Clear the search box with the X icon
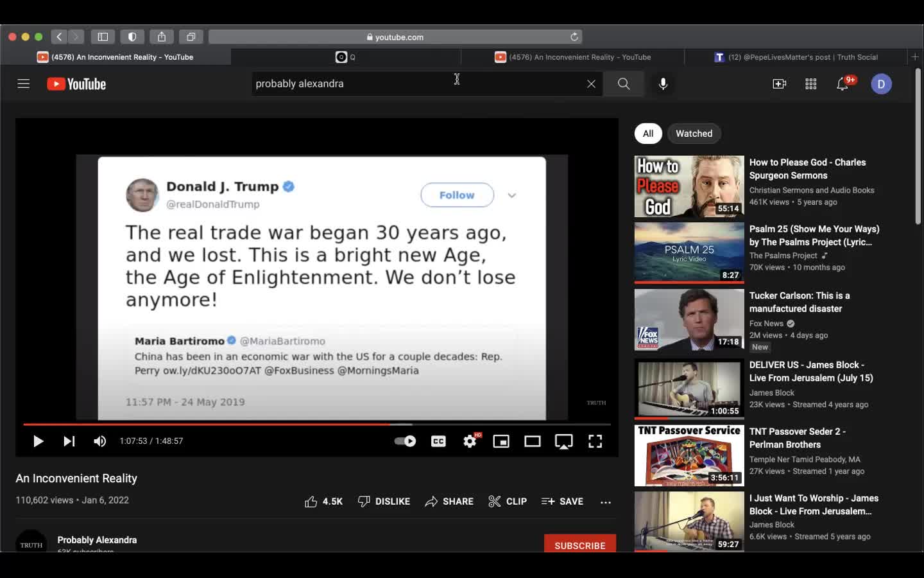924x578 pixels. tap(591, 83)
